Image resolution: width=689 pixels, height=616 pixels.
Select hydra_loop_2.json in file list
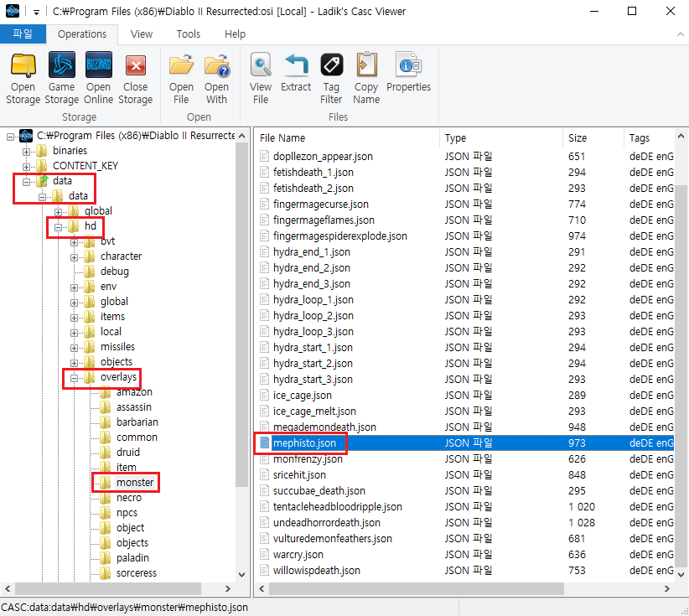click(x=313, y=316)
